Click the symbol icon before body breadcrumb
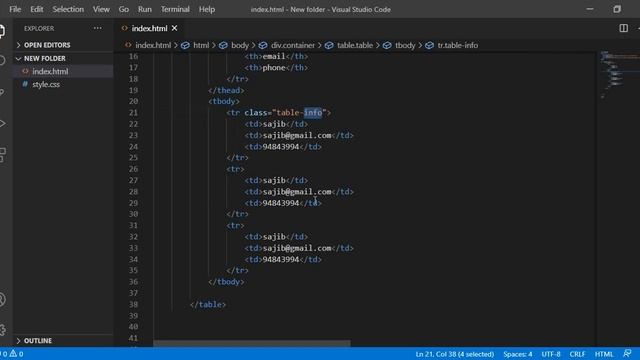The image size is (640, 360). pyautogui.click(x=223, y=45)
